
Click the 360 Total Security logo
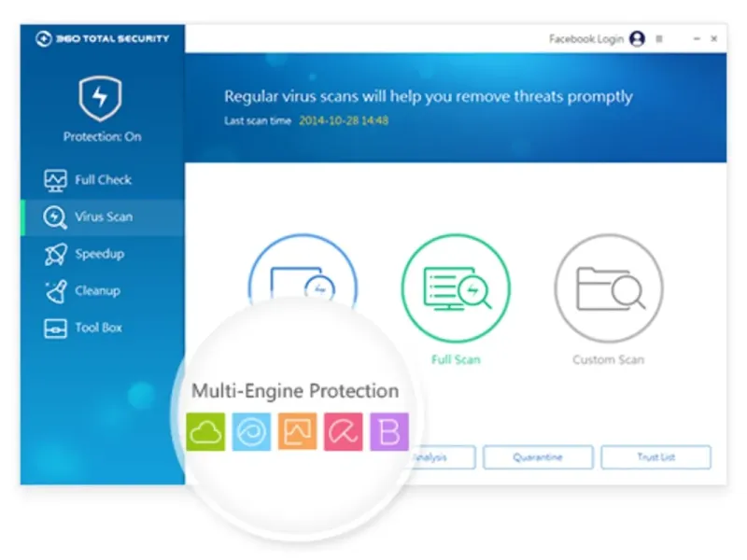coord(103,38)
